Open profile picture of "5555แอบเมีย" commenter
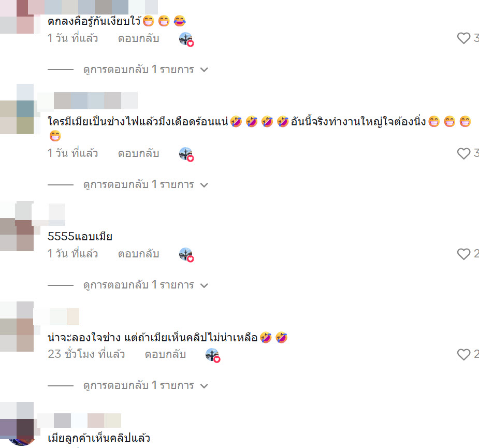 tap(17, 226)
